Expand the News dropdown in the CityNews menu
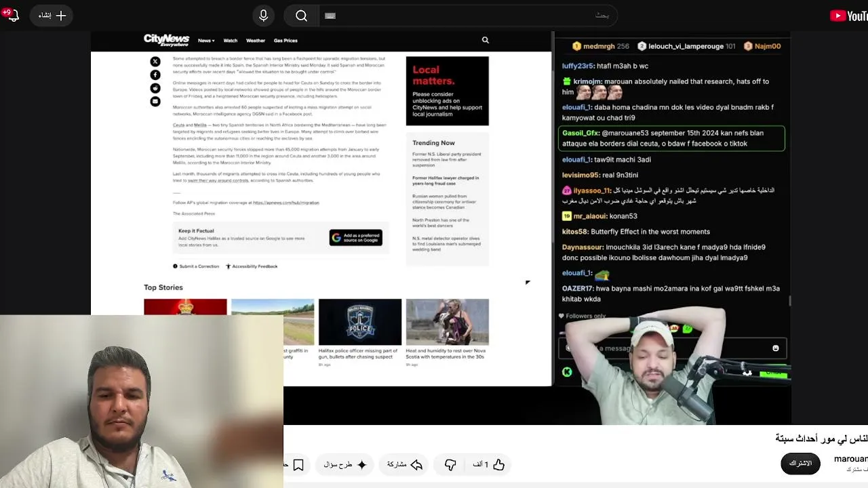This screenshot has width=868, height=488. [x=205, y=41]
